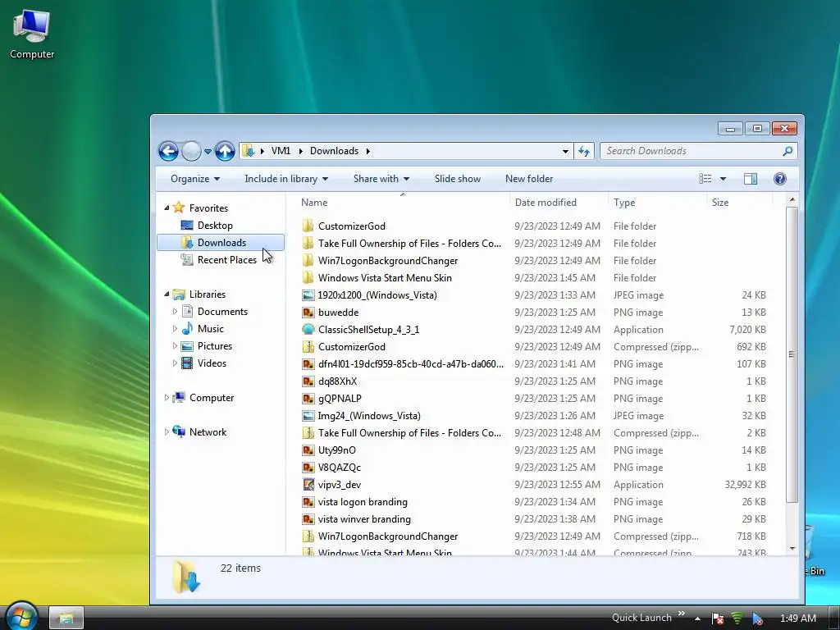
Task: Click the VM1 breadcrumb segment
Action: coord(281,151)
